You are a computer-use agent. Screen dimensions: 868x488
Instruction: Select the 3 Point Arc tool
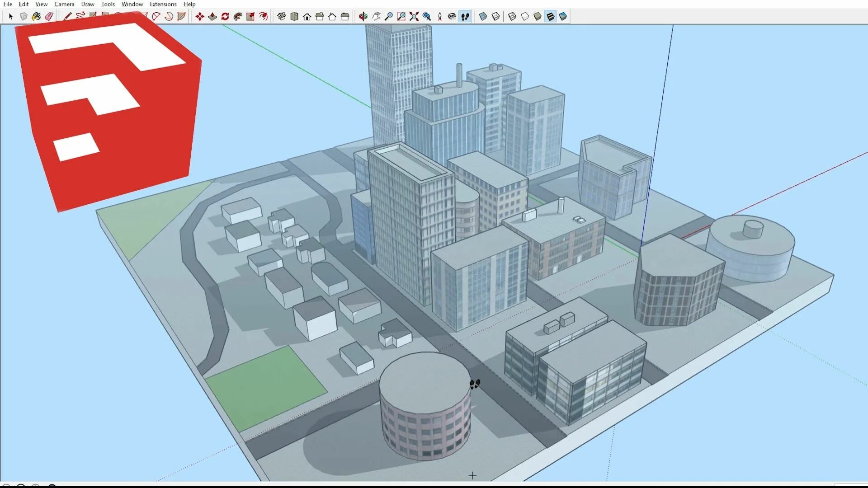pos(169,17)
